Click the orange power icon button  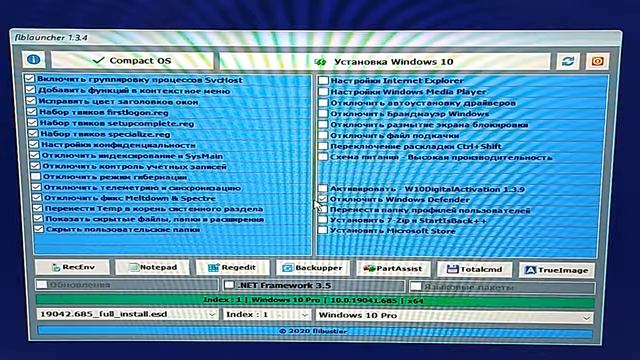click(598, 61)
